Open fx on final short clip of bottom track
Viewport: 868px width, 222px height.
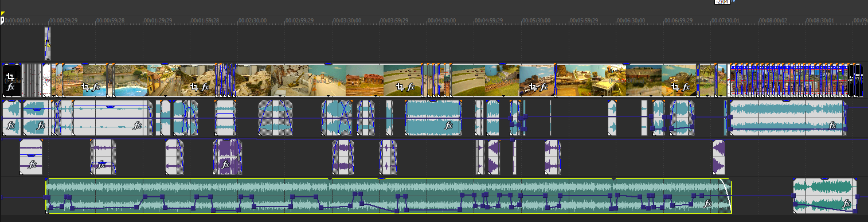(846, 204)
